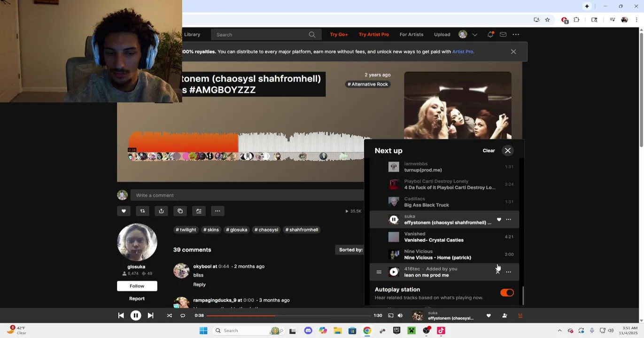Open the #glosuka tag
The height and width of the screenshot is (338, 644).
pos(236,230)
